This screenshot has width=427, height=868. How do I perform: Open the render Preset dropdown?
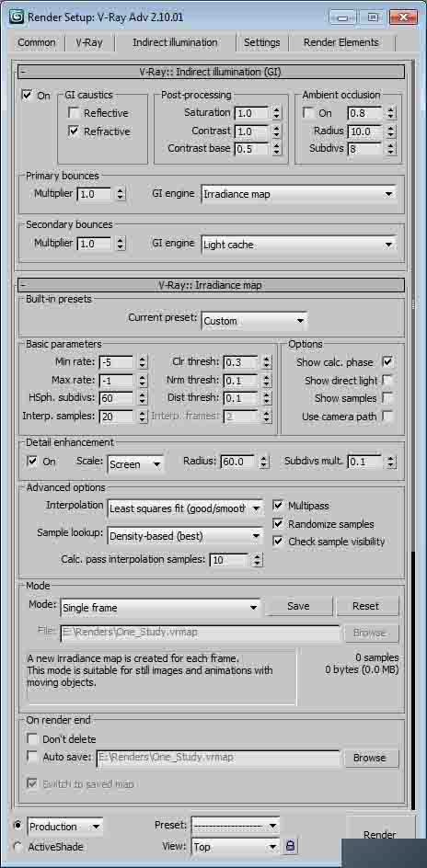236,826
